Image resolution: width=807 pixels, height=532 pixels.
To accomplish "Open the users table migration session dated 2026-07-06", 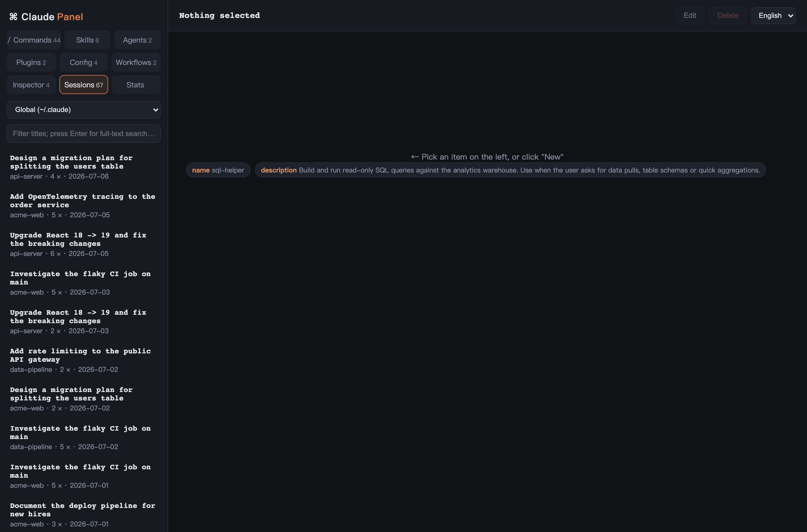I will point(84,167).
